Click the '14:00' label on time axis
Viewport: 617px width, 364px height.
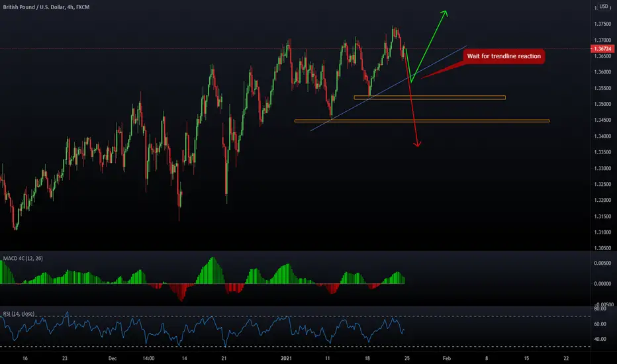point(148,359)
